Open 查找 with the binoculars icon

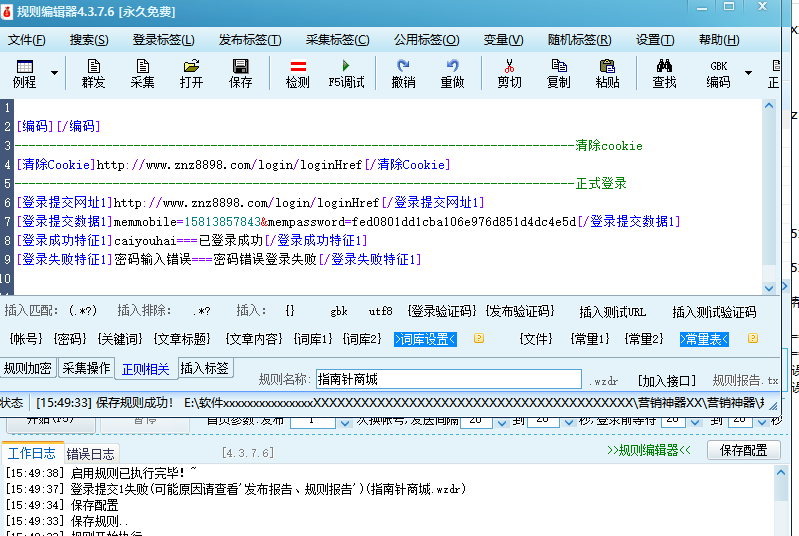[x=664, y=73]
